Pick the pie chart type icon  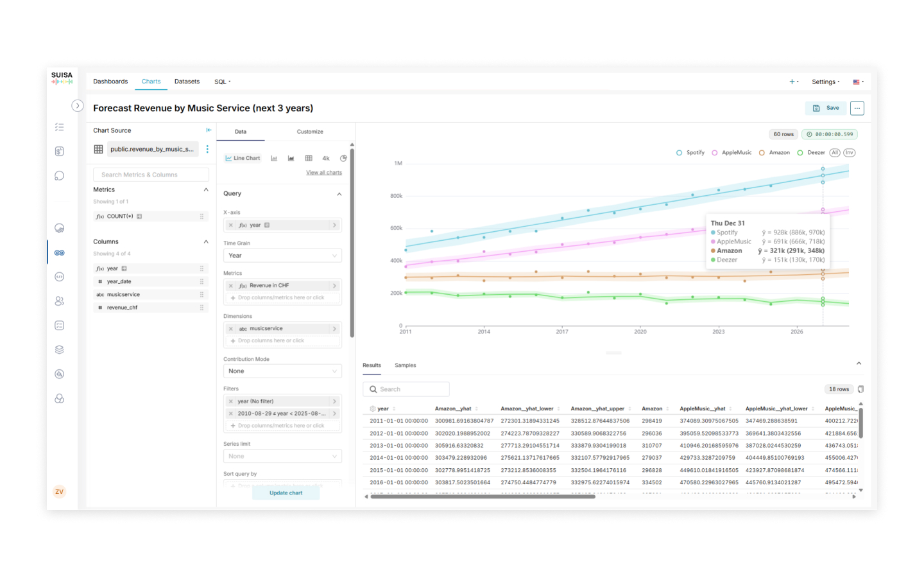343,158
